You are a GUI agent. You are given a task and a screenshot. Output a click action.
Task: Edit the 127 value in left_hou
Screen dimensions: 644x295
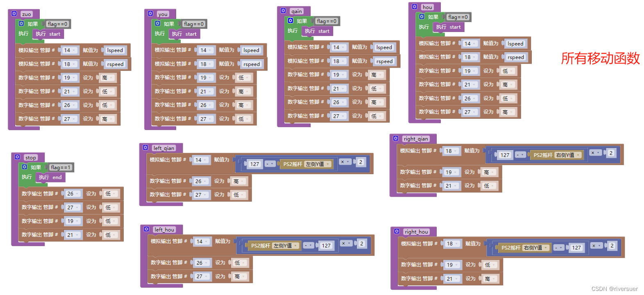(326, 246)
